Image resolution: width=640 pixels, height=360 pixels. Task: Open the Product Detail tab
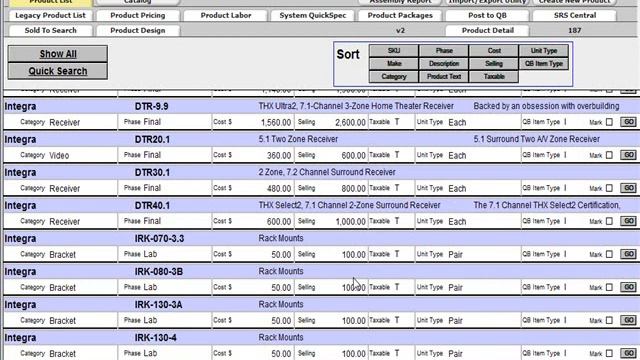pyautogui.click(x=487, y=31)
